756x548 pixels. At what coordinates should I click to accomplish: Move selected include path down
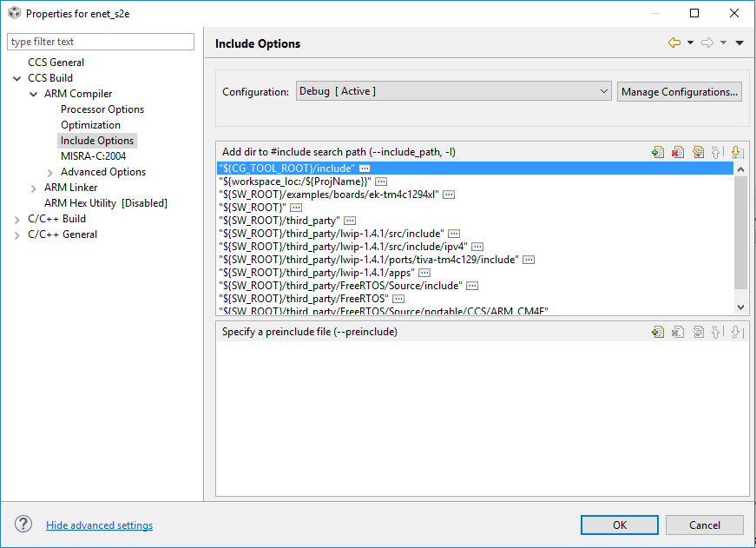coord(736,152)
